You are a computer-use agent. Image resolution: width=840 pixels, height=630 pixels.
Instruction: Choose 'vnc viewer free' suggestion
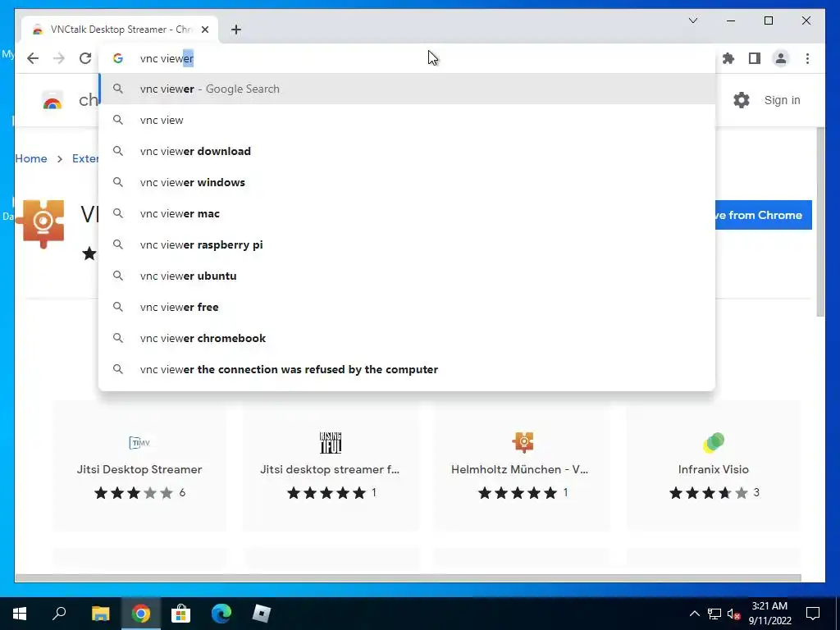point(407,307)
